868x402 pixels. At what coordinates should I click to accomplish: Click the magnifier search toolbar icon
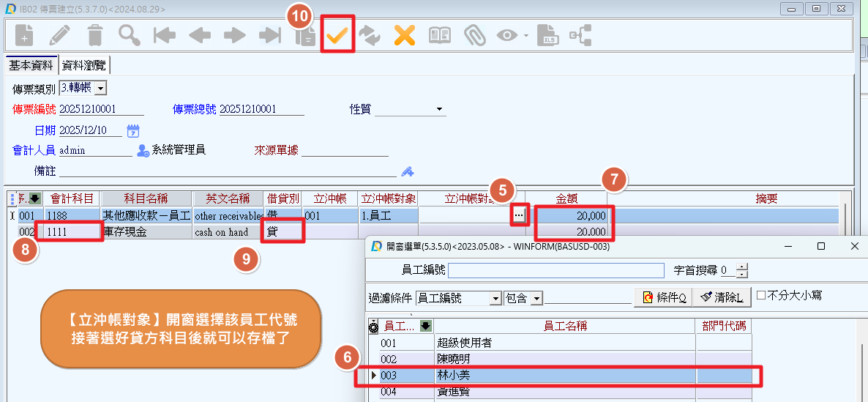click(x=130, y=36)
